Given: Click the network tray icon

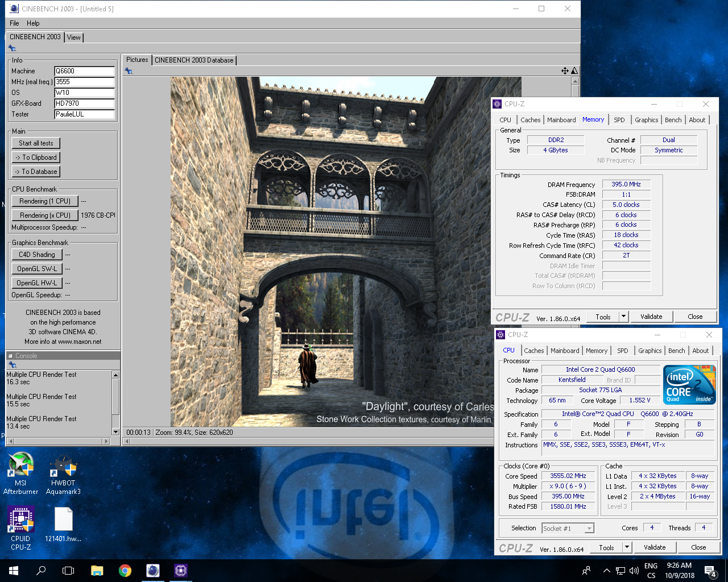Looking at the screenshot, I should click(x=621, y=571).
